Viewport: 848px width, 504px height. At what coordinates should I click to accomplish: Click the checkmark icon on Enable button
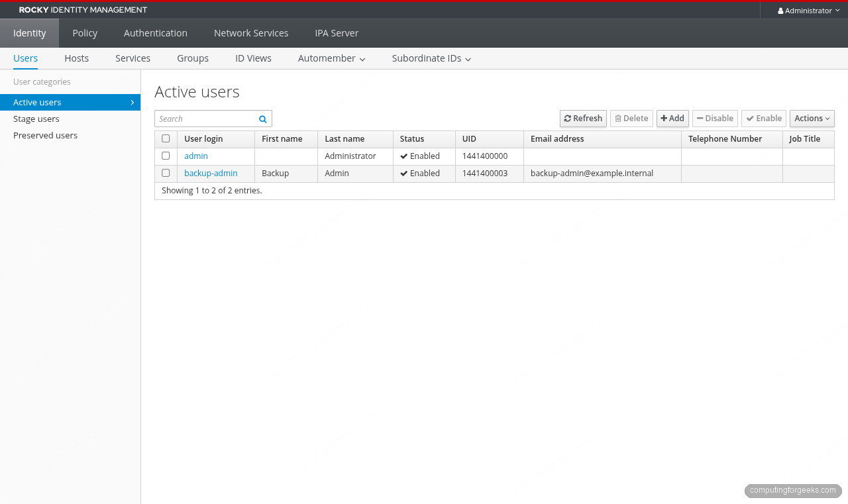click(x=749, y=119)
